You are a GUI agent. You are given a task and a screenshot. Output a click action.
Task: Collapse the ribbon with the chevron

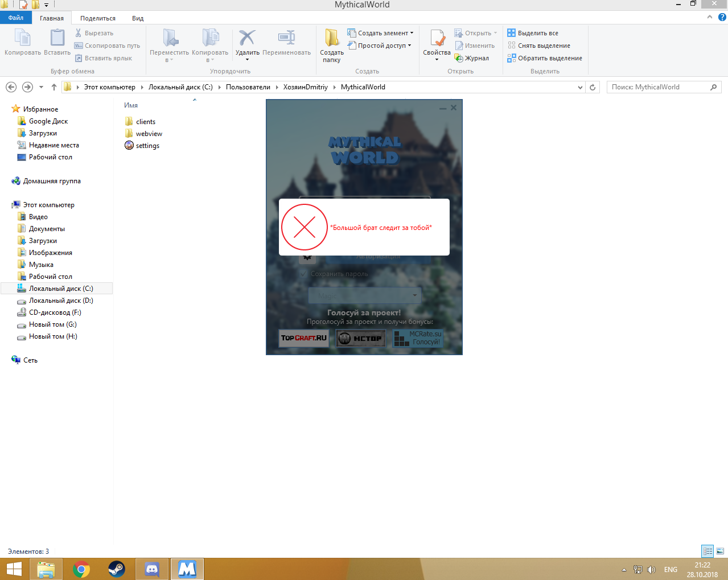click(x=710, y=17)
